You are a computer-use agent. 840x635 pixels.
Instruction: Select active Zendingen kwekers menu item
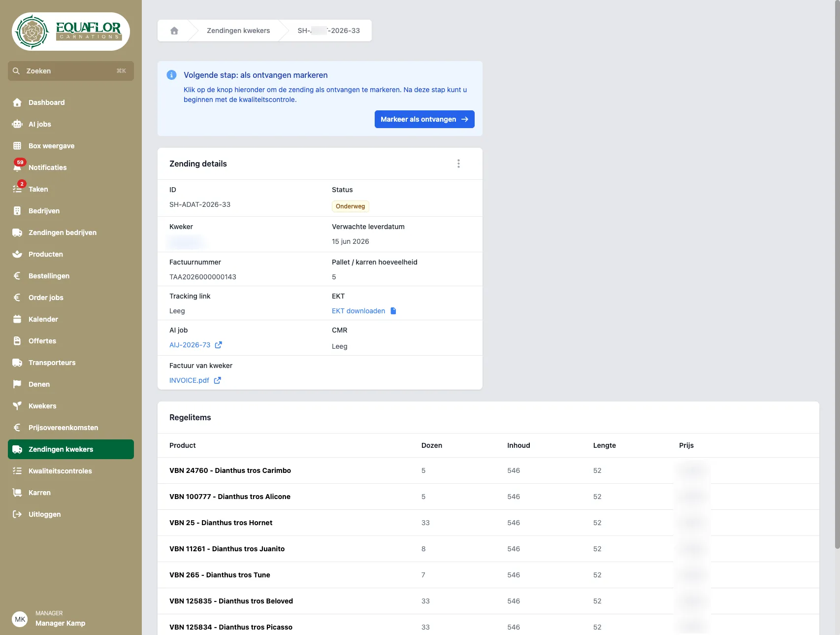point(71,449)
